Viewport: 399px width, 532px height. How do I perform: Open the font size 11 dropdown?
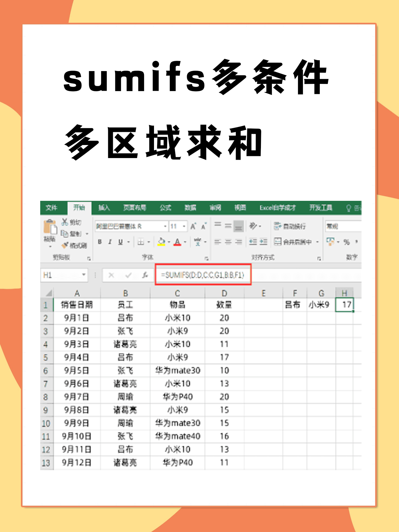click(x=184, y=226)
